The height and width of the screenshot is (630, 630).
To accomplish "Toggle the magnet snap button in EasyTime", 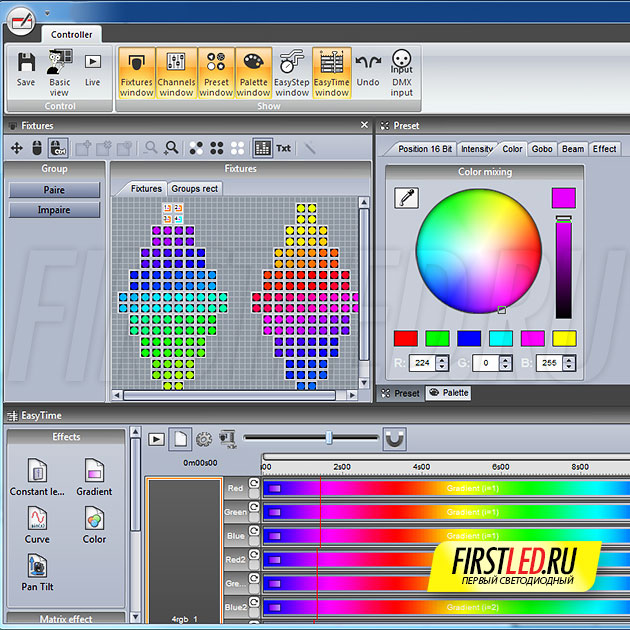I will pos(395,438).
